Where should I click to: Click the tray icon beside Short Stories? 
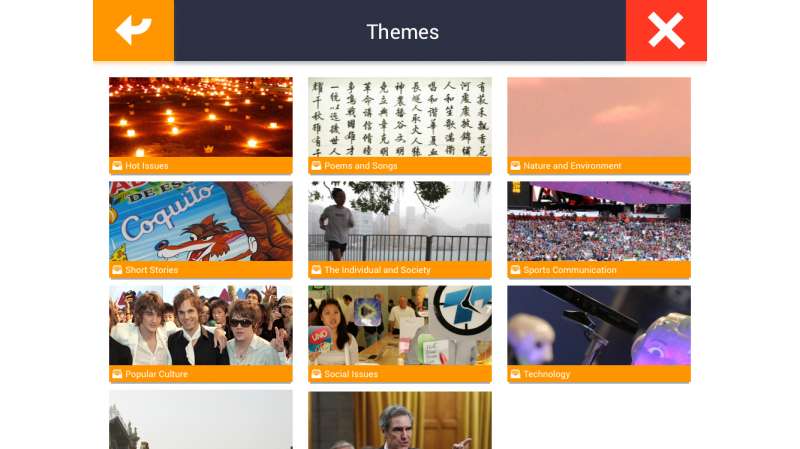pyautogui.click(x=117, y=270)
